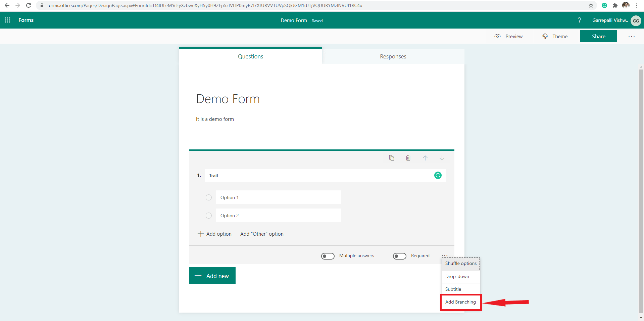The width and height of the screenshot is (644, 321).
Task: Open Theme settings with the paint icon
Action: (555, 36)
